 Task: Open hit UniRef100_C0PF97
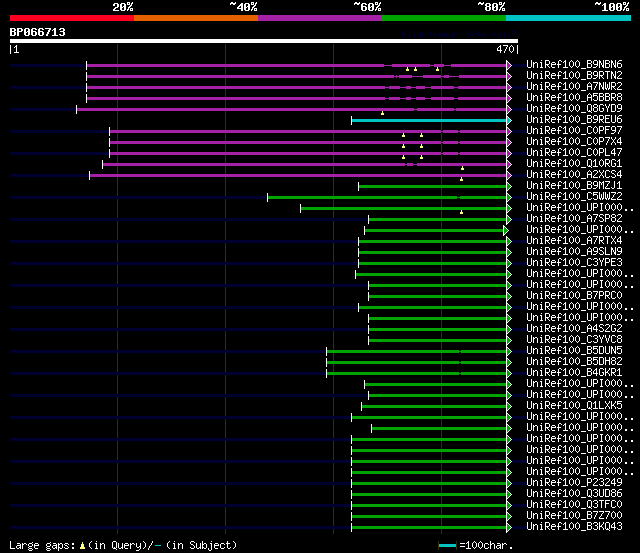(x=574, y=130)
